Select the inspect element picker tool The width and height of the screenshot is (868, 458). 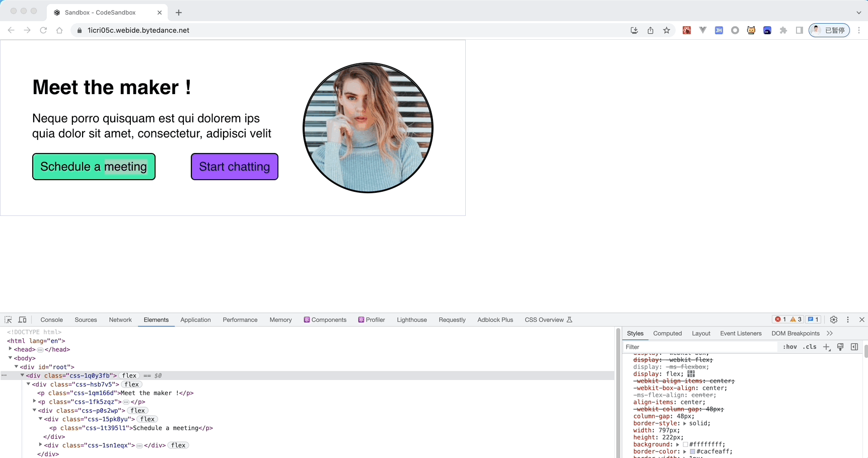[x=8, y=320]
